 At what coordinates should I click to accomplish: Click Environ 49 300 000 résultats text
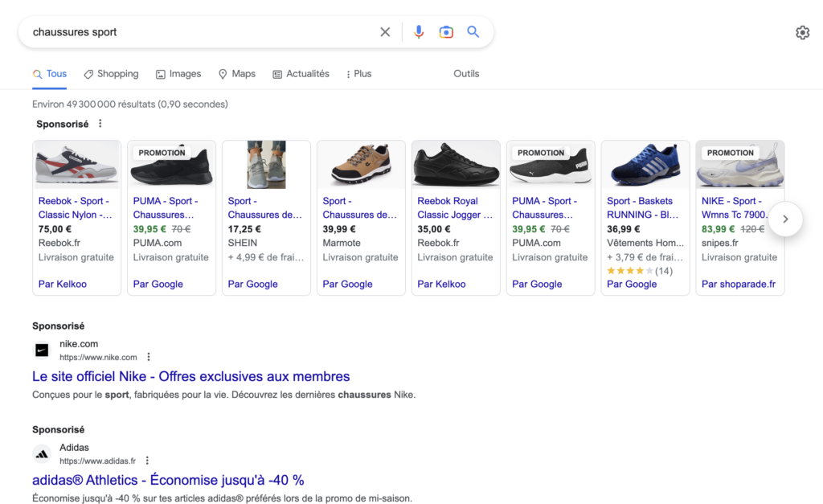(x=130, y=104)
